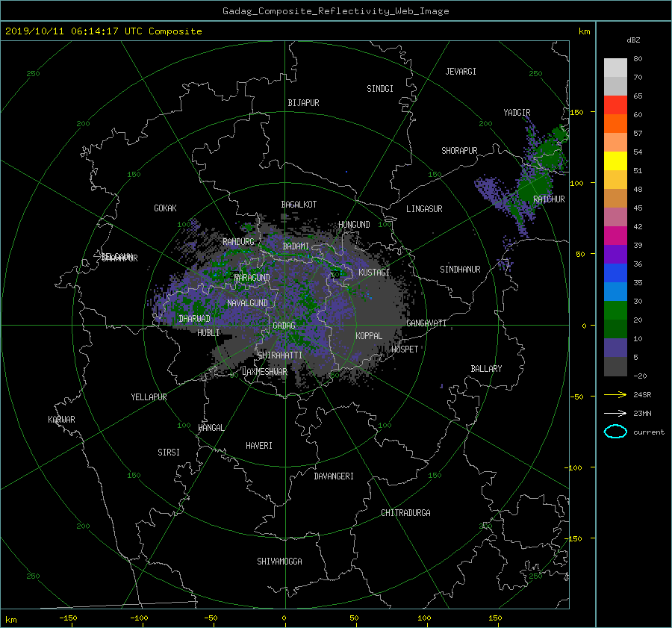Click the LAXMESHWAR city label
Viewport: 672px width, 628px height.
point(264,372)
